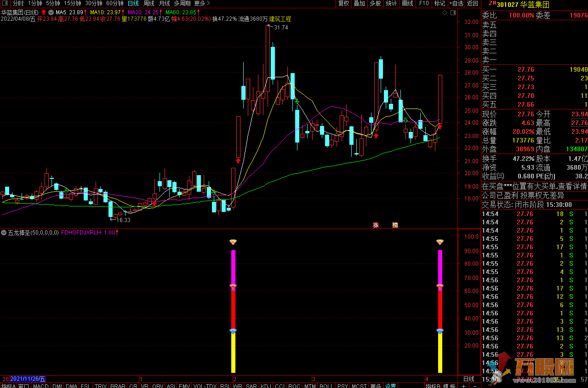Viewport: 588px width, 388px height.
Task: Open the F10 company info
Action: pyautogui.click(x=424, y=3)
